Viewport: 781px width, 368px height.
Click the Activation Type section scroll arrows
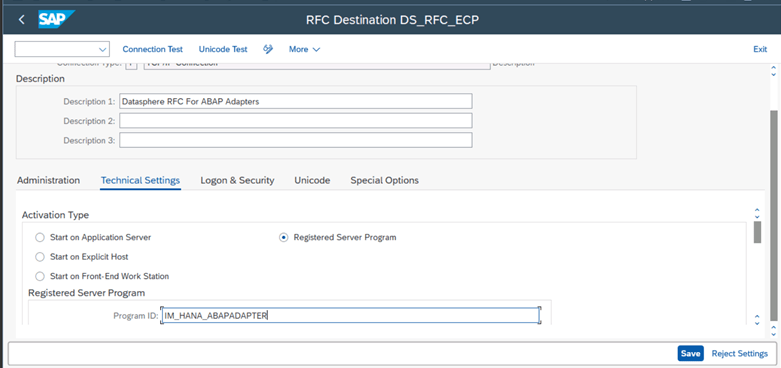(757, 213)
